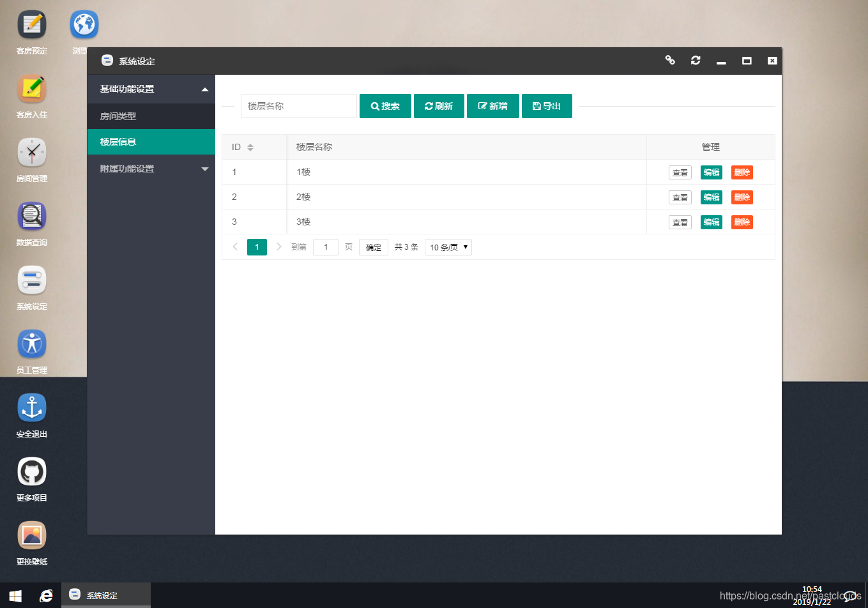This screenshot has height=608, width=868.
Task: Click the 刷新 refresh button
Action: pyautogui.click(x=439, y=106)
